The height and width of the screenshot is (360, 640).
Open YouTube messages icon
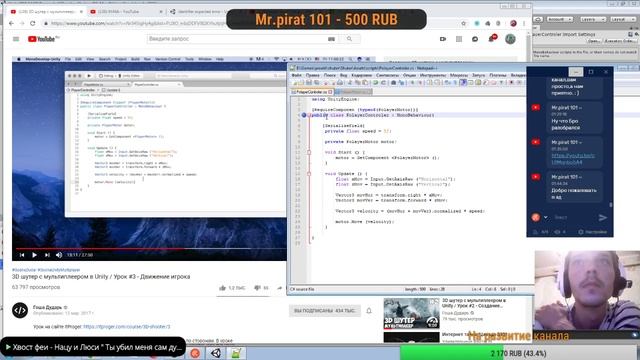click(x=475, y=39)
